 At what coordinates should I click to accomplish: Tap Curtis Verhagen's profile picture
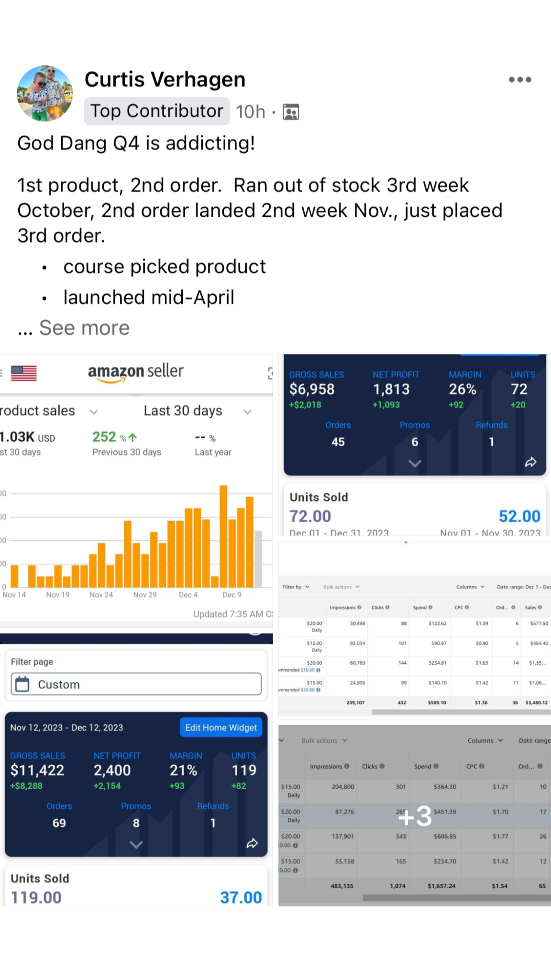pyautogui.click(x=45, y=93)
